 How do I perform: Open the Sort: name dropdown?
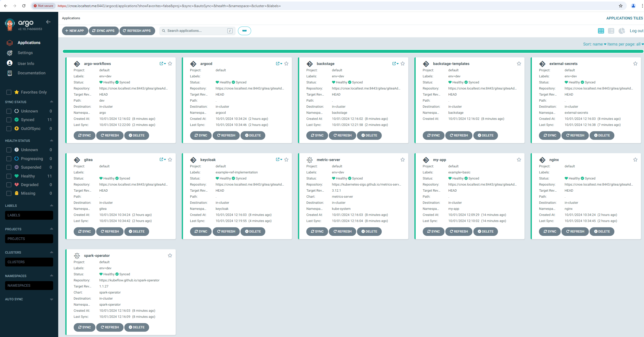(x=594, y=44)
